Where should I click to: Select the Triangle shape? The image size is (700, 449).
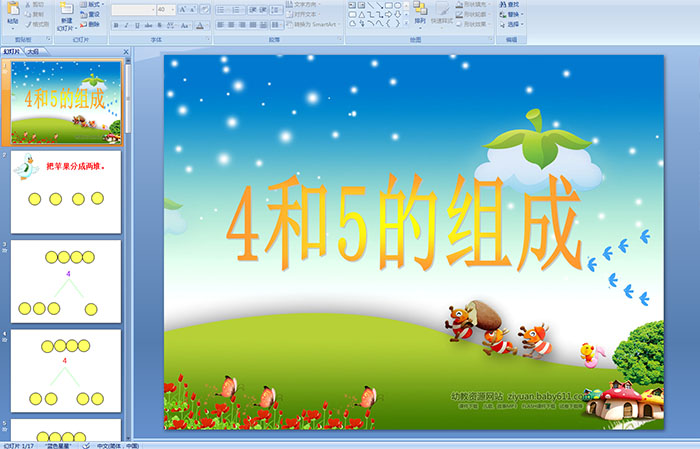pyautogui.click(x=362, y=14)
